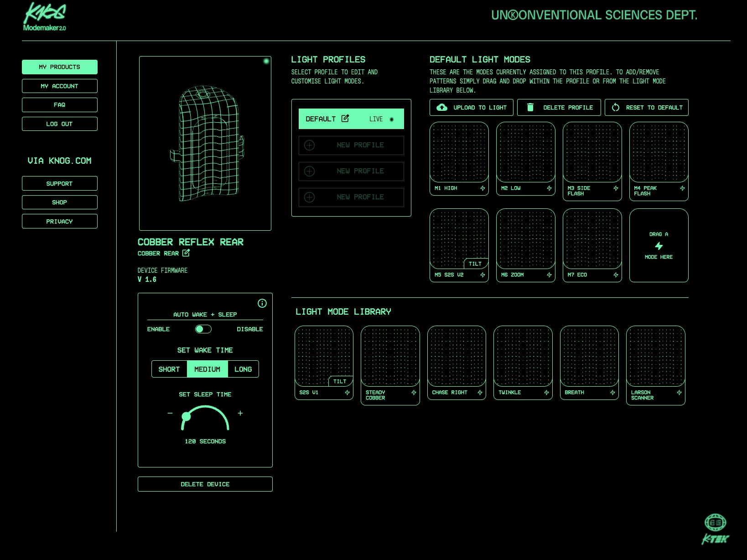Image resolution: width=747 pixels, height=560 pixels.
Task: Decrease sleep time with the minus button
Action: click(x=170, y=413)
